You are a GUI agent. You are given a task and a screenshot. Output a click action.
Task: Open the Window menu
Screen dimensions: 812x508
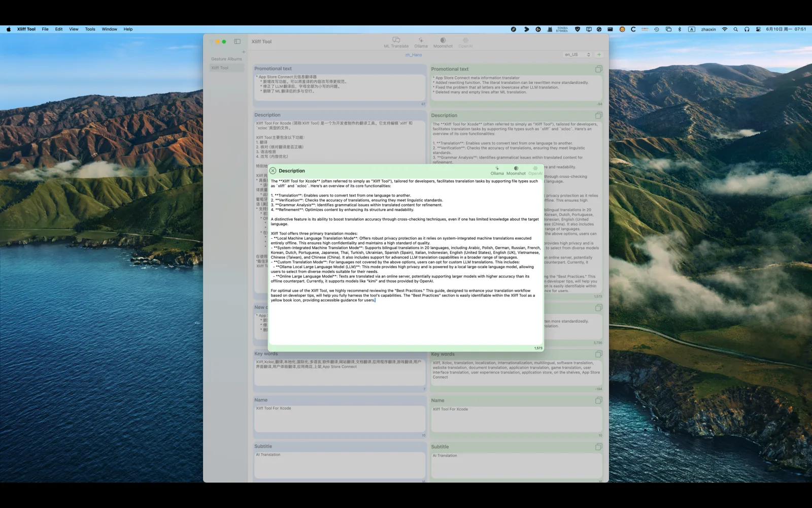point(109,29)
